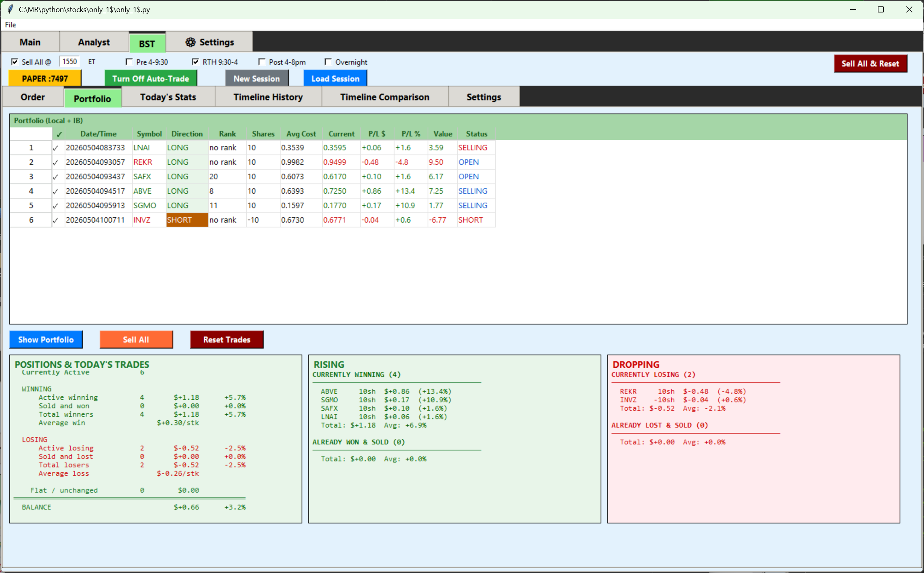
Task: Open the top Settings tab with gear icon
Action: 209,42
